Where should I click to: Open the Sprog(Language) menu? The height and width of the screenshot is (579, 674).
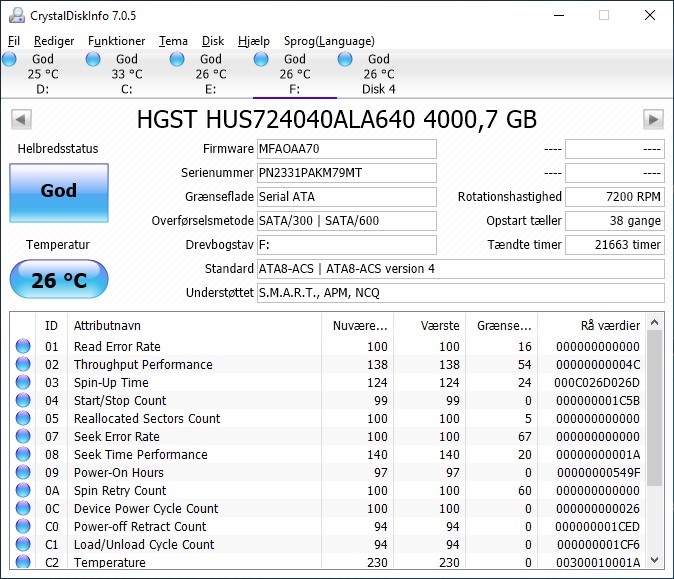329,41
